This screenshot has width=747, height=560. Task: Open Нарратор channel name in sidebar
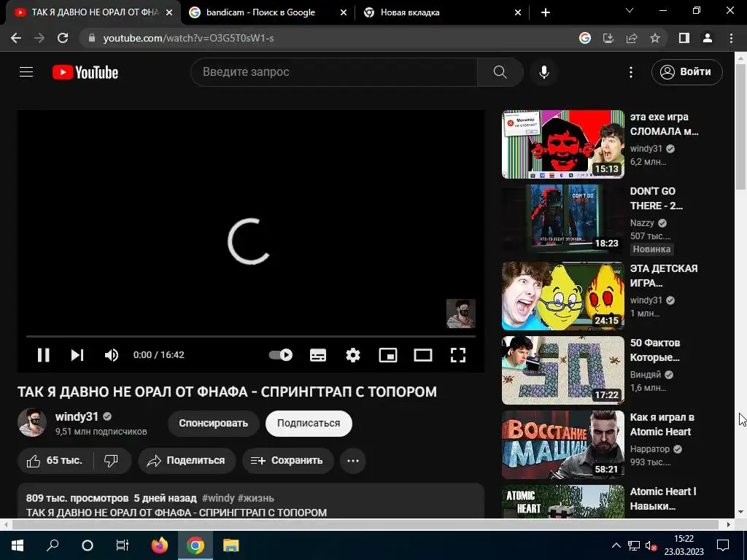(650, 449)
